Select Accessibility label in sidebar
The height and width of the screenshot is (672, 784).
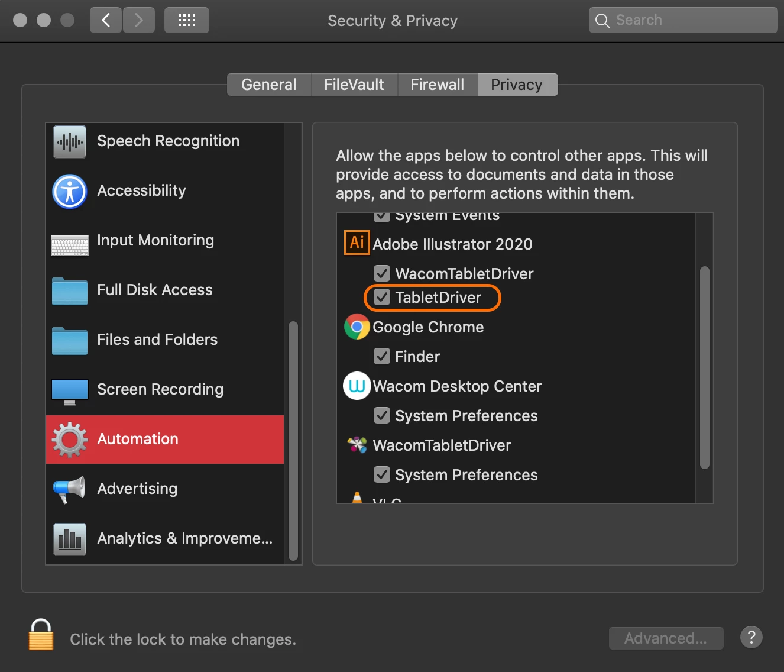coord(141,190)
